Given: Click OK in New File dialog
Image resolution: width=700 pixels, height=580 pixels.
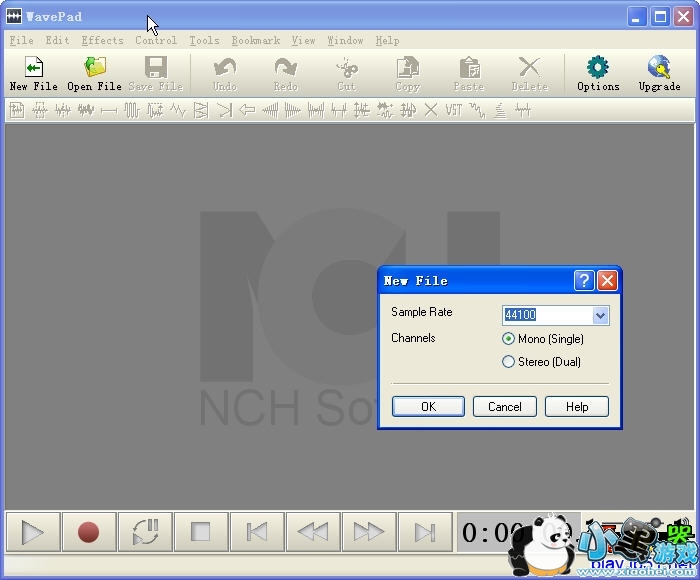Looking at the screenshot, I should [x=428, y=406].
